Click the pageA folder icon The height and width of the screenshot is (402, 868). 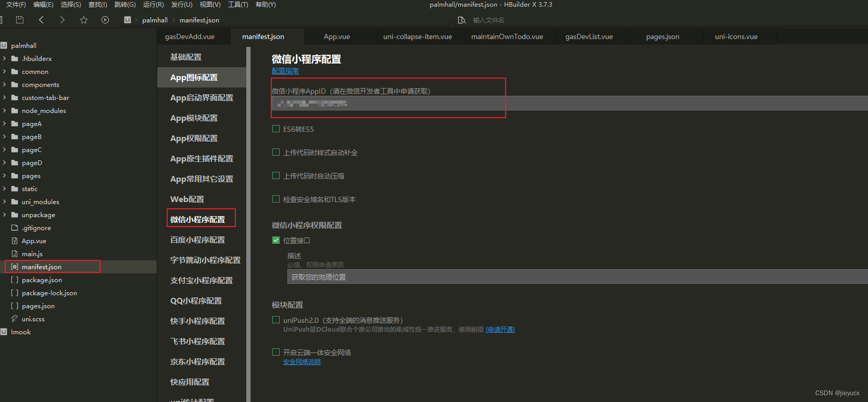click(x=15, y=123)
